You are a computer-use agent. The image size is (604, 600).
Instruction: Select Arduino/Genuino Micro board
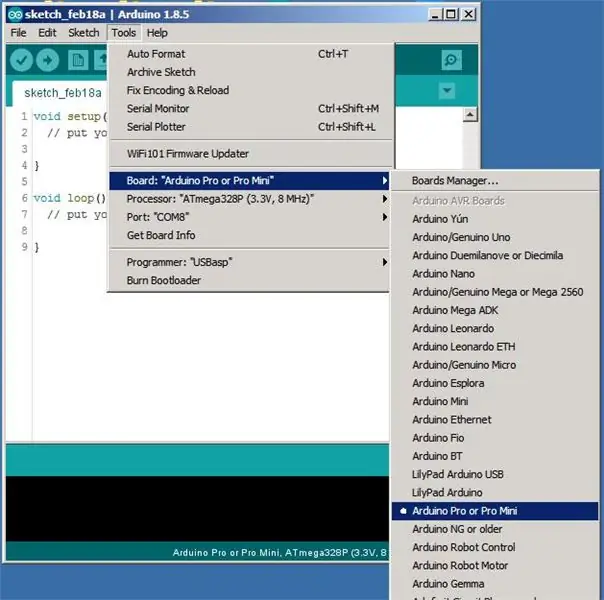[495, 365]
